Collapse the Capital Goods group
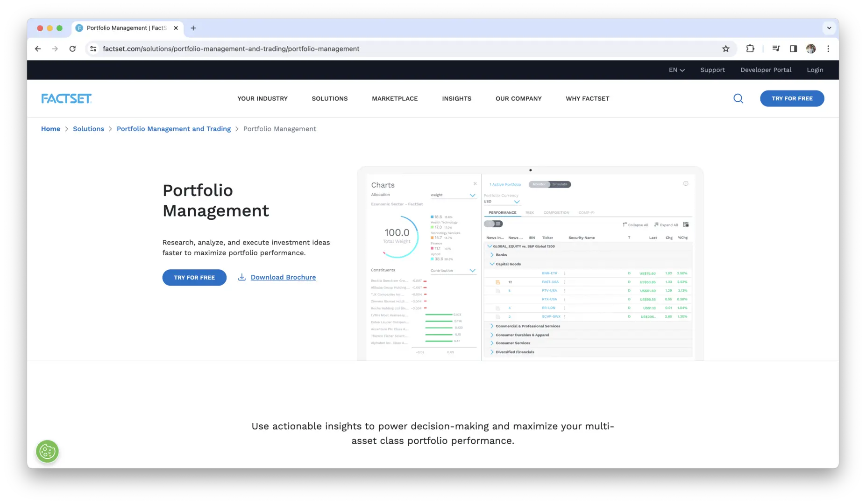 (x=492, y=264)
